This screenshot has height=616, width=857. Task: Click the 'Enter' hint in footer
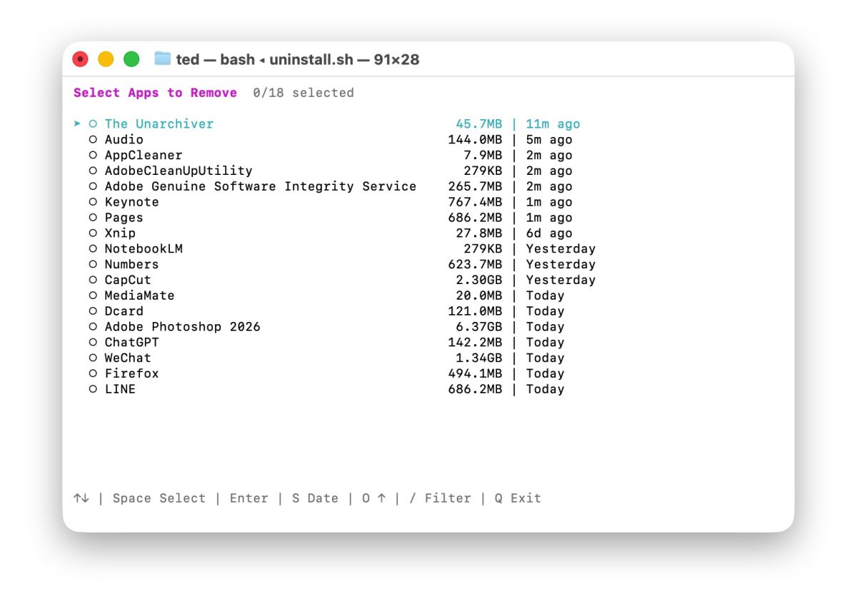point(249,498)
